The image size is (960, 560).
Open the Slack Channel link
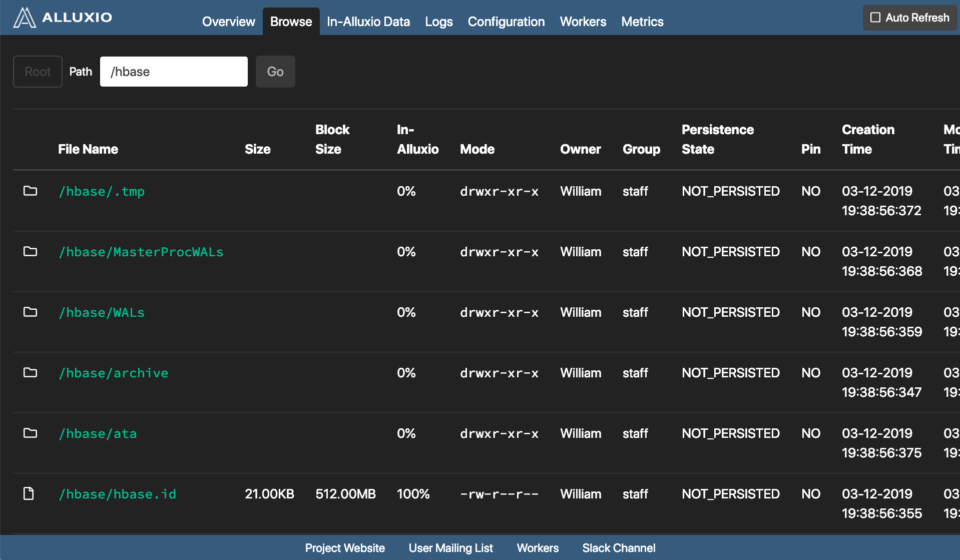pyautogui.click(x=619, y=548)
